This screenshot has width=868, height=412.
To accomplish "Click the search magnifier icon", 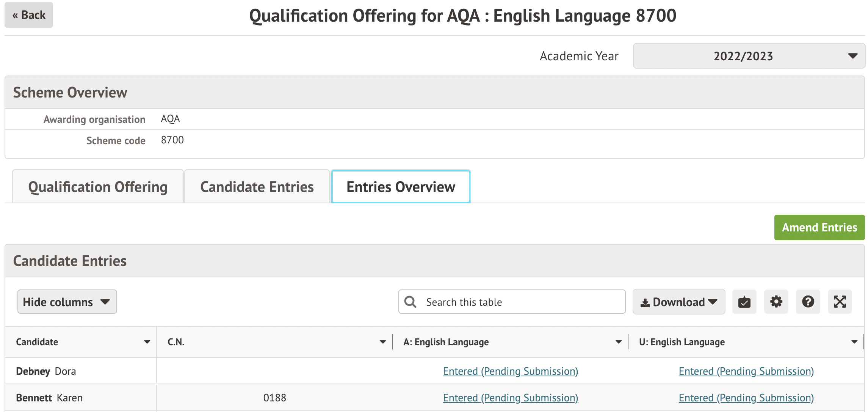I will pos(410,302).
